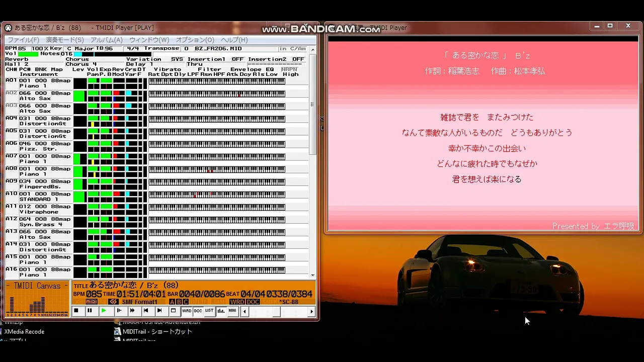Open the XMedia Recode desktop shortcut
644x362 pixels.
point(24,332)
